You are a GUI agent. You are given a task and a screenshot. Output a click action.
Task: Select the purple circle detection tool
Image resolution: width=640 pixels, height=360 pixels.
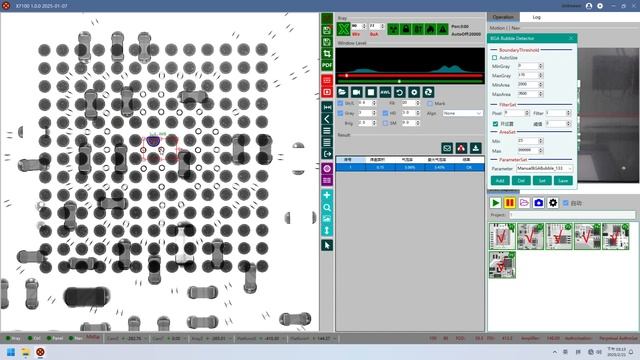(x=327, y=169)
